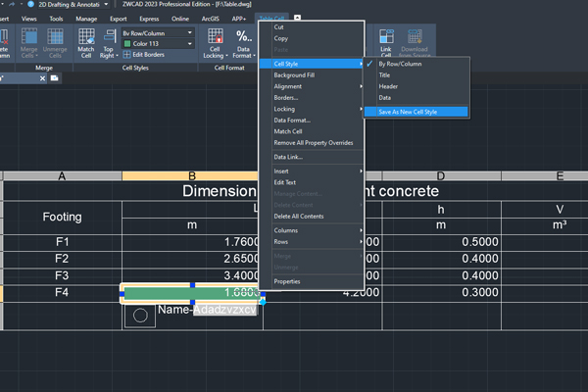Click the Color 113 green swatch
The height and width of the screenshot is (392, 588).
pos(127,44)
